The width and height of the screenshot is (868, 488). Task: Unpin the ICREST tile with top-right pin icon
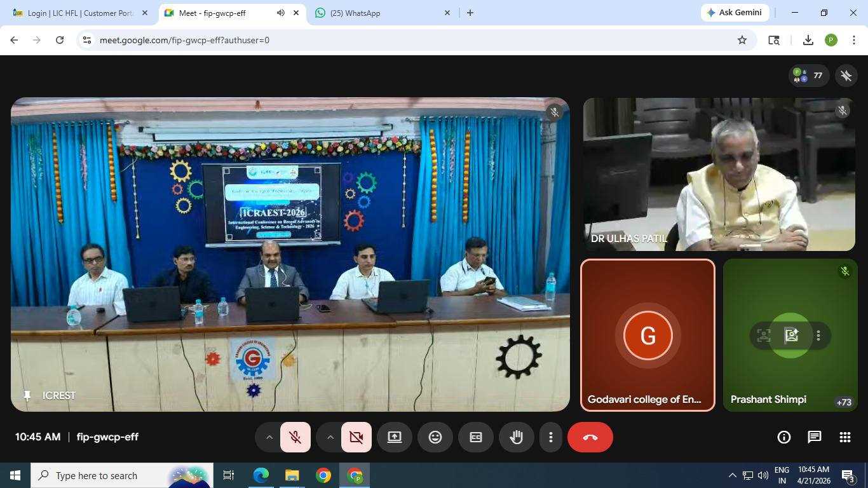click(846, 76)
